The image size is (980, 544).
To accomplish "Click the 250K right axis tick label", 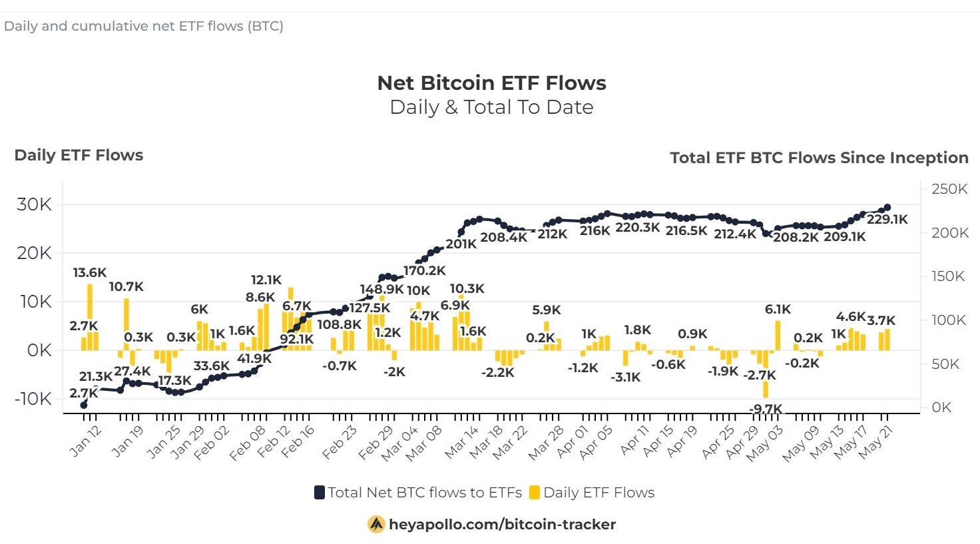I will click(949, 189).
